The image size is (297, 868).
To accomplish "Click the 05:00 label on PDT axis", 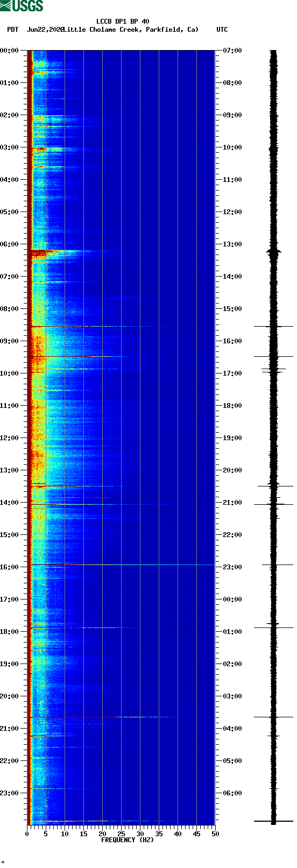I will [10, 212].
